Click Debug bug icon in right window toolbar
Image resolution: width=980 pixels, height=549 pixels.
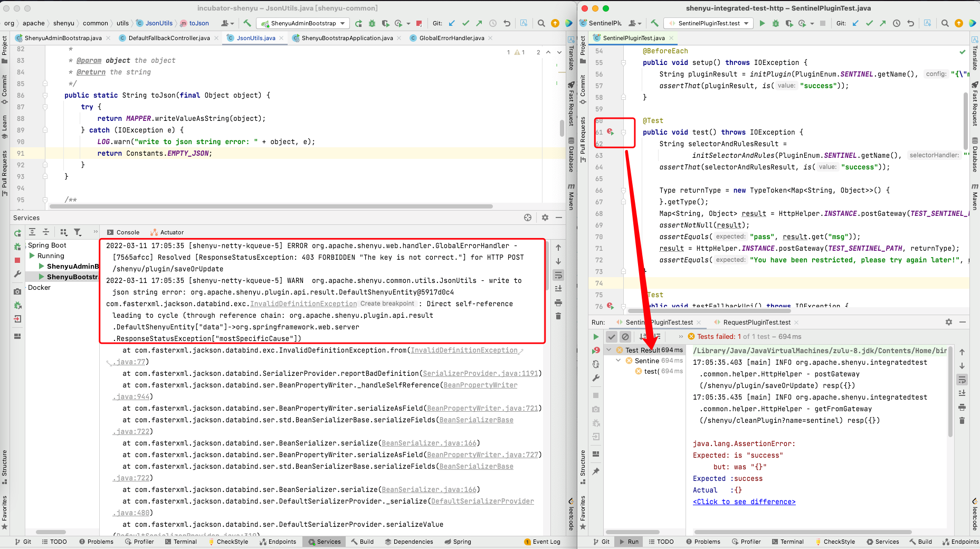tap(775, 23)
